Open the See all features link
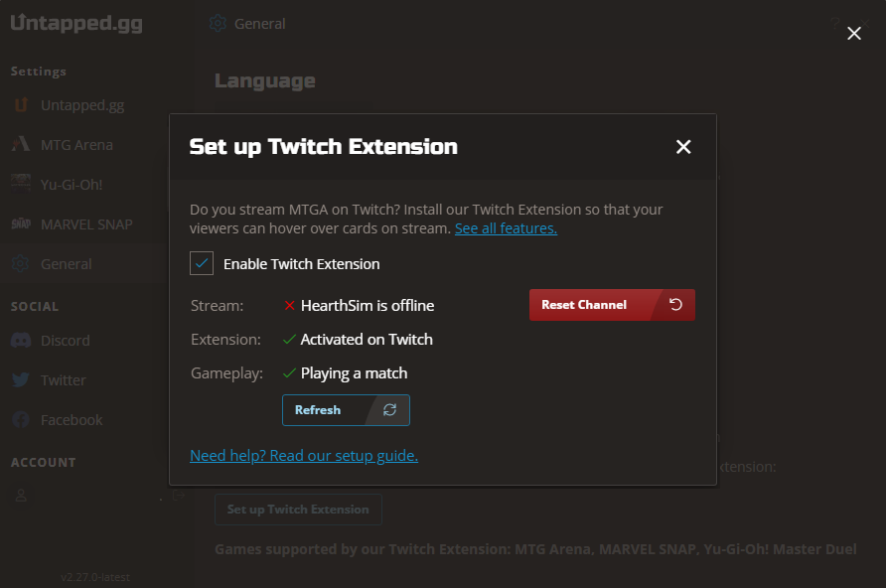The image size is (886, 588). point(506,228)
